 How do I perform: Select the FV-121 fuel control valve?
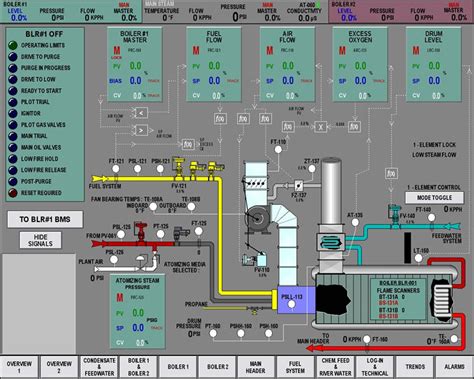tap(179, 169)
